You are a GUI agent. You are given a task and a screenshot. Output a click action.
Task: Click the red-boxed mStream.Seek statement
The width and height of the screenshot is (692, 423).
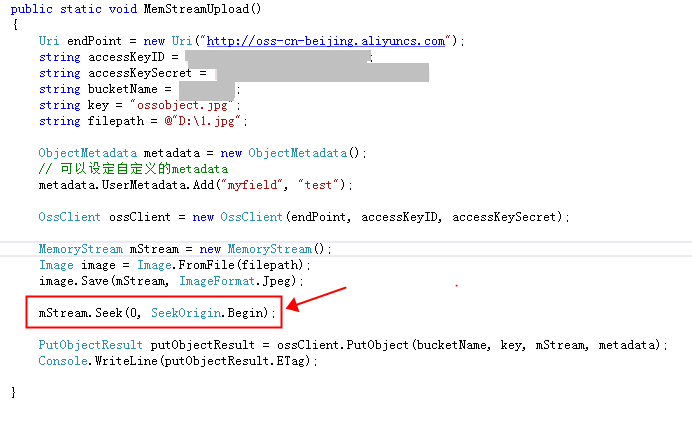[154, 313]
